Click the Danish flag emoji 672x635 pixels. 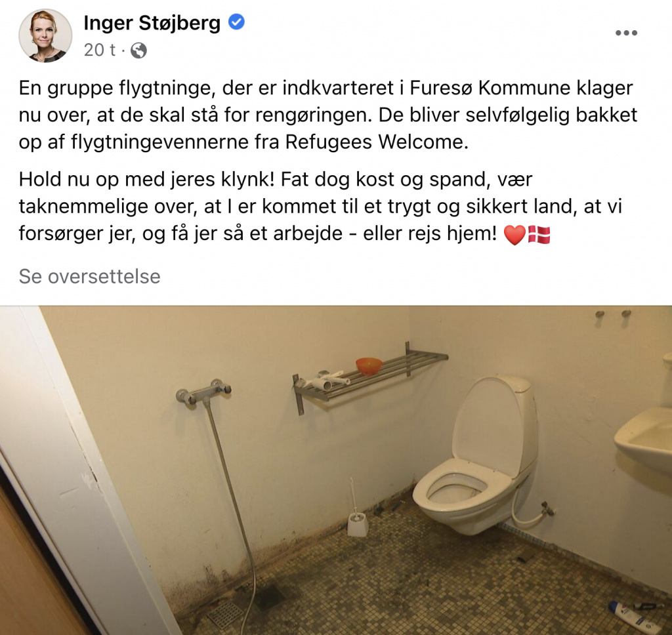click(x=539, y=235)
